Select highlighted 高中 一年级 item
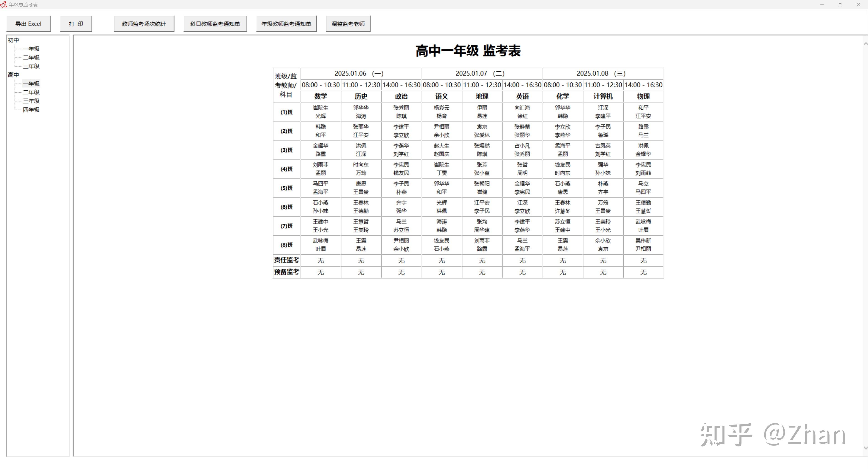 (31, 84)
